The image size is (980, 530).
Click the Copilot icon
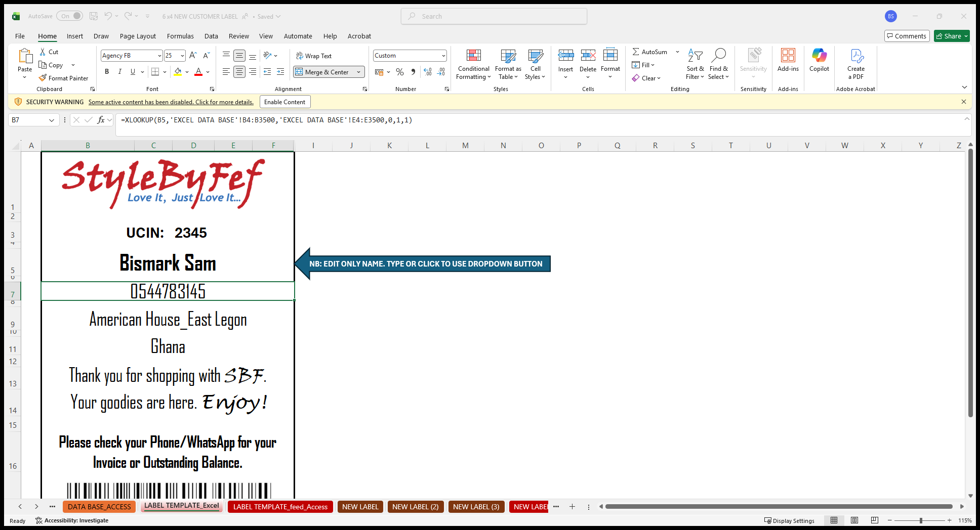[x=819, y=60]
